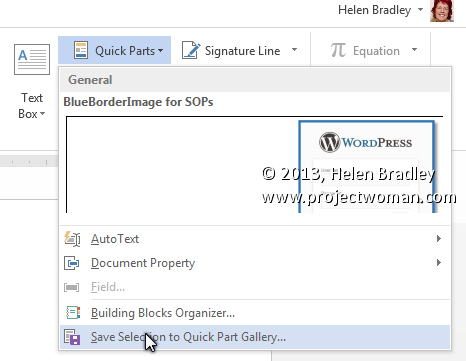Click Helen Bradley's profile picture

pos(442,11)
